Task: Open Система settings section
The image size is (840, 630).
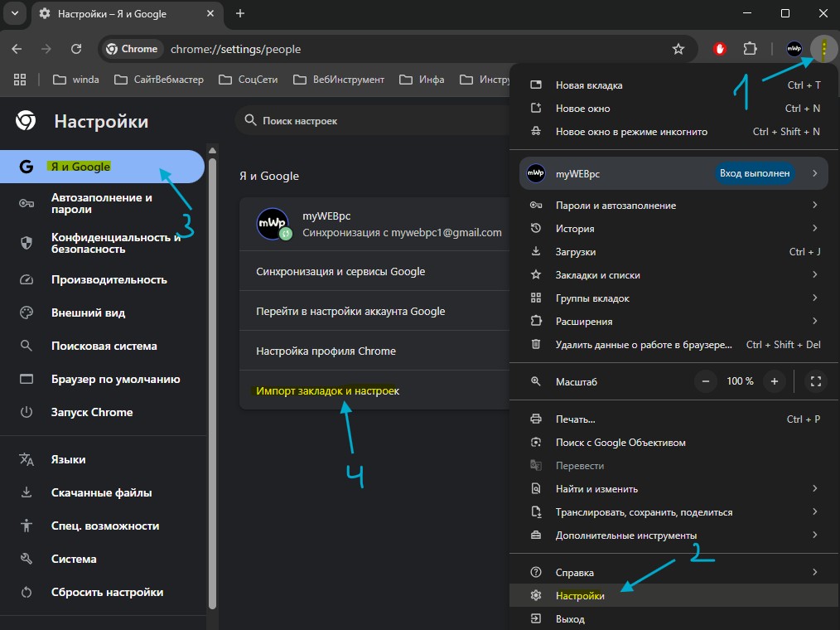Action: (x=103, y=559)
